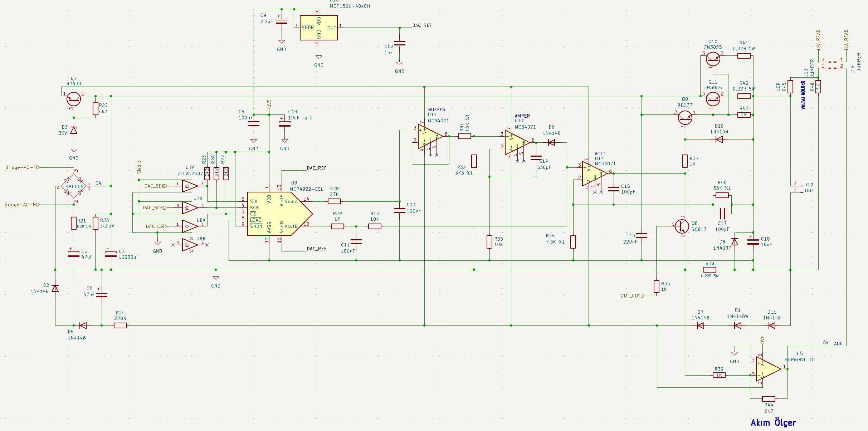Select the C17 100pF capacitor symbol
The width and height of the screenshot is (868, 431).
coord(722,214)
